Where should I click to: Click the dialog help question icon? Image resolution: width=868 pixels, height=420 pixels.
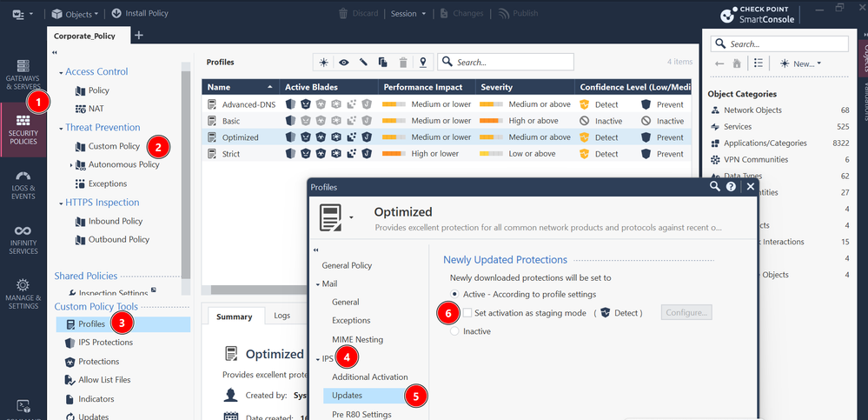pos(731,187)
